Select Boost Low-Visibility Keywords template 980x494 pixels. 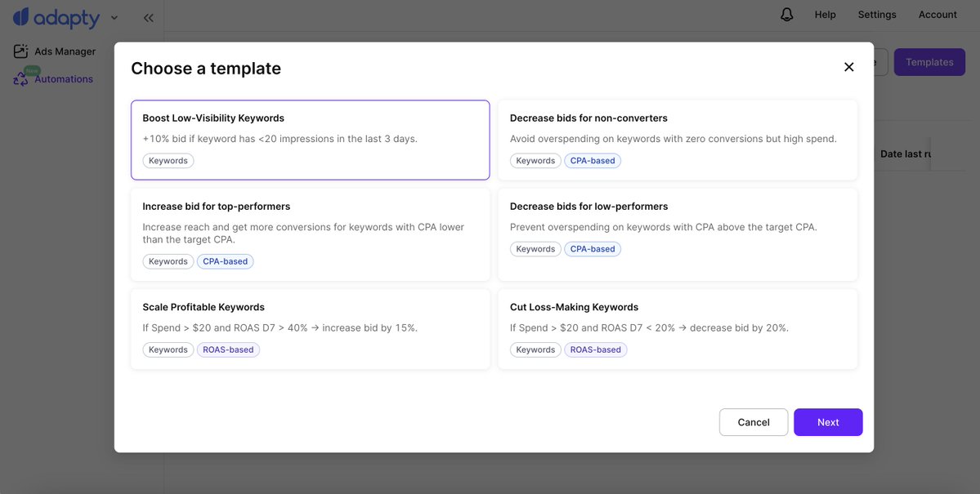click(310, 140)
